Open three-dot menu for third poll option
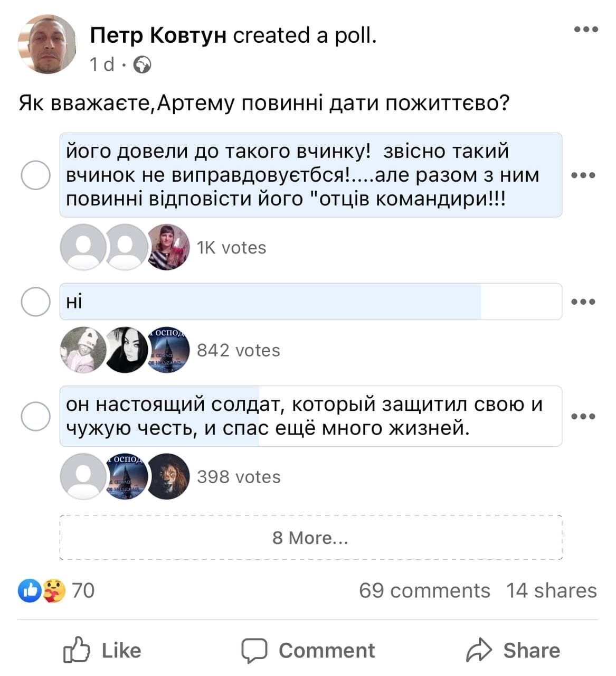The height and width of the screenshot is (676, 616). tap(583, 416)
